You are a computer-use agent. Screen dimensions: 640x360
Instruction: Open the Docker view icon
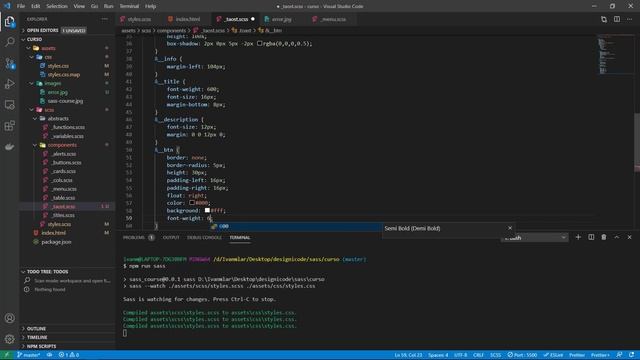9,146
